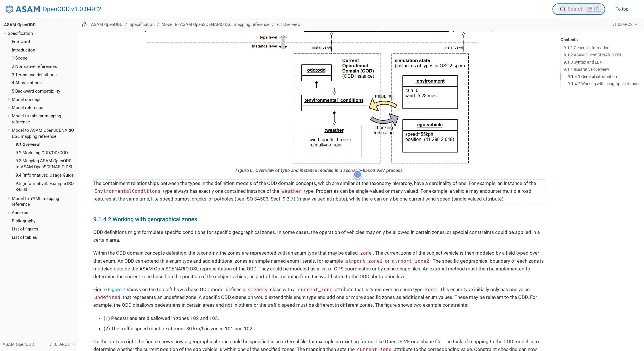Click ASAM OpenODD breadcrumb link
The height and width of the screenshot is (351, 644).
tap(107, 24)
